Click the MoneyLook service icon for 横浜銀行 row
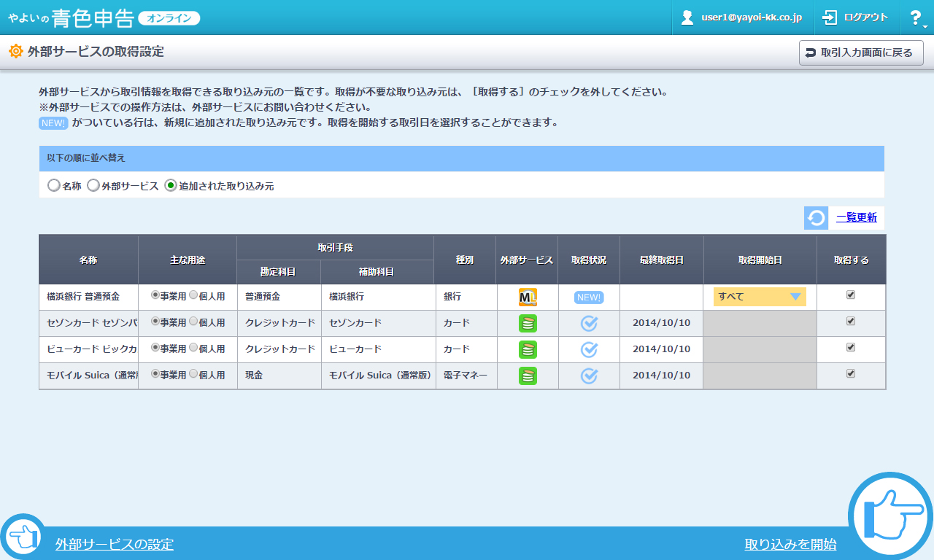This screenshot has height=560, width=934. [x=527, y=297]
